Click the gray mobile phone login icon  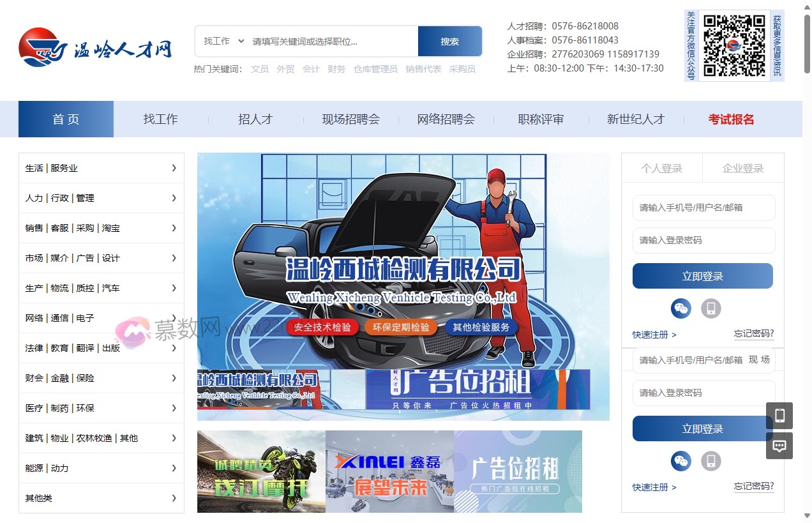710,308
